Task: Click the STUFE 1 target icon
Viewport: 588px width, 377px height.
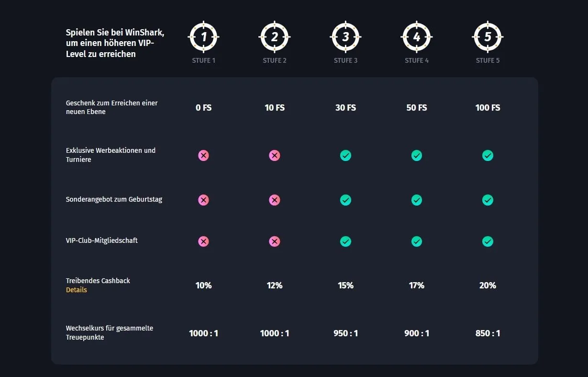Action: click(x=203, y=36)
